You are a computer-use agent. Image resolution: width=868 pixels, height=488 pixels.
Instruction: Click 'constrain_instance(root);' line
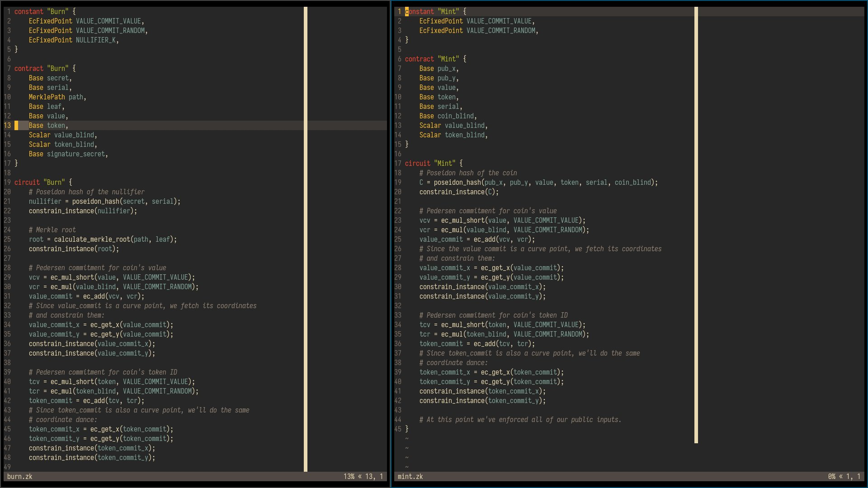pos(74,249)
